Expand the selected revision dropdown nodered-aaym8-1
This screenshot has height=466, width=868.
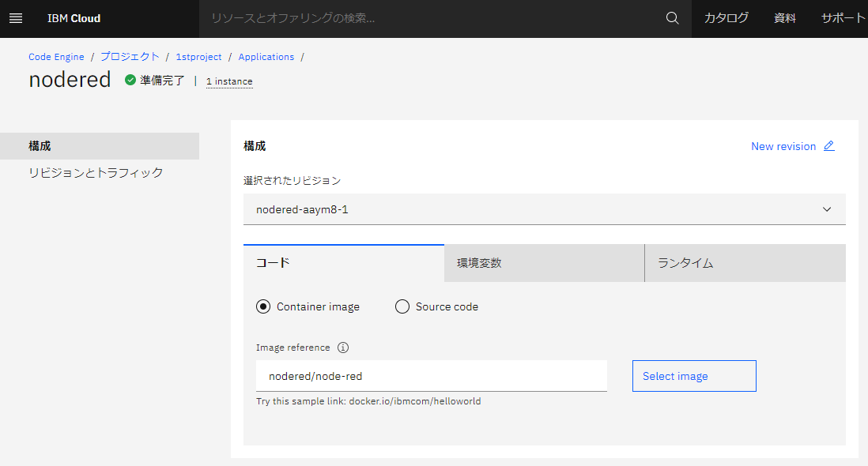coord(544,209)
